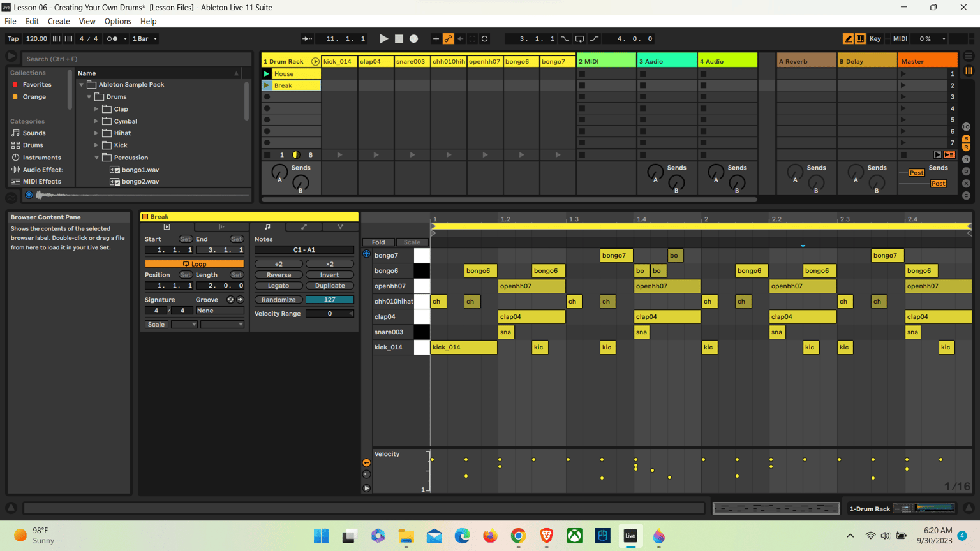Open the Groove None chooser
Viewport: 980px width, 551px height.
point(219,311)
